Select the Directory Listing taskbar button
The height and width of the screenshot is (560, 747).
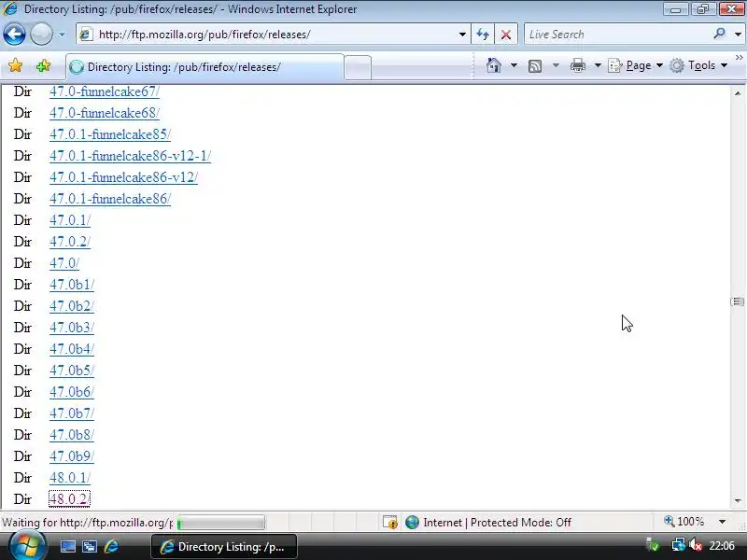click(224, 546)
